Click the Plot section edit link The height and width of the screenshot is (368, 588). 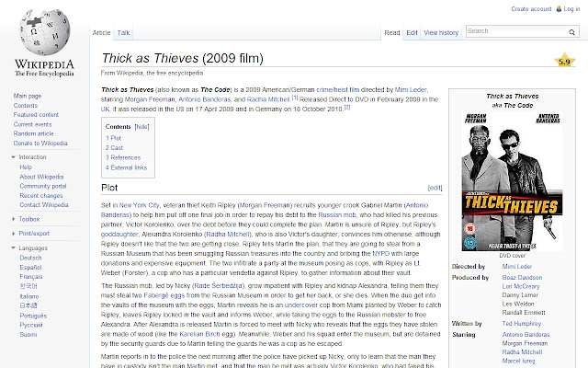coord(435,188)
